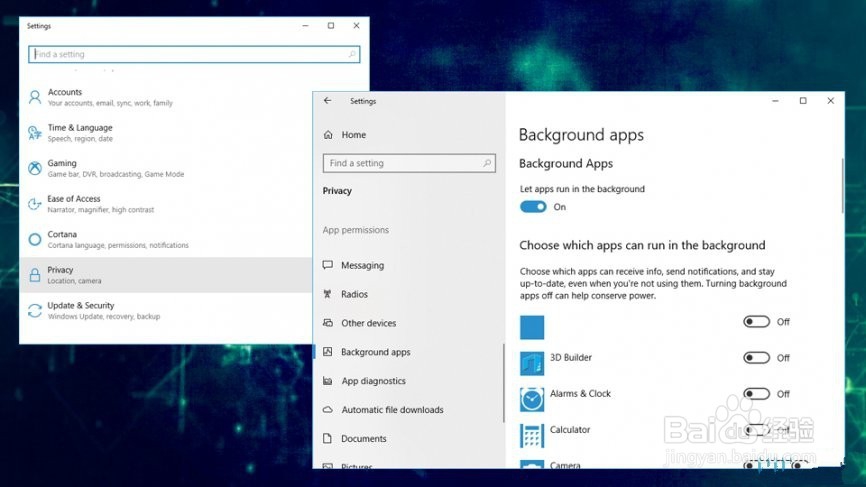The width and height of the screenshot is (866, 487).
Task: Enable Alarms & Clock background toggle
Action: (756, 394)
